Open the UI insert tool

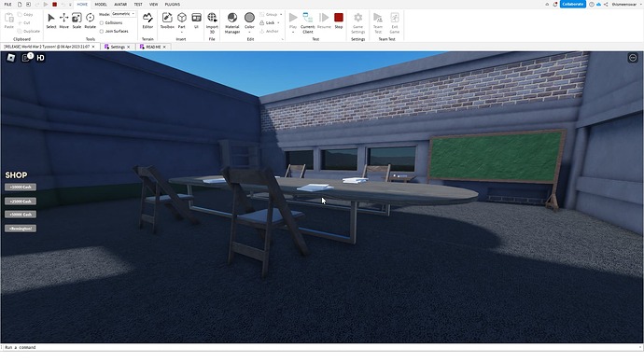click(x=196, y=21)
